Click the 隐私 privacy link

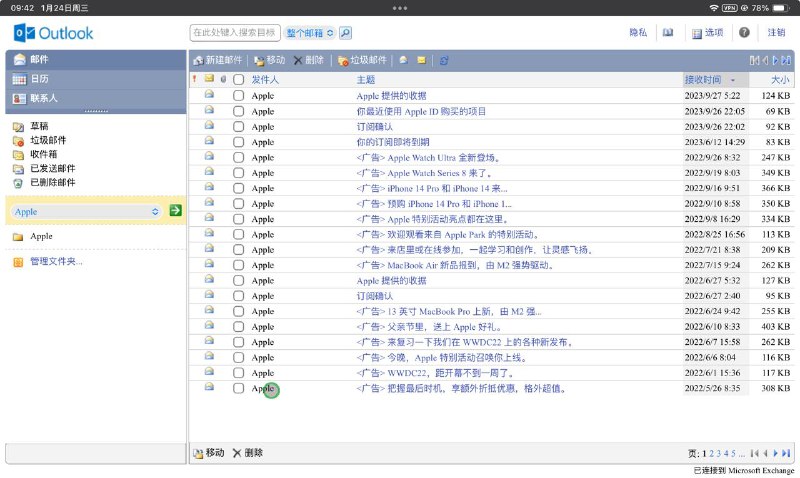(638, 33)
